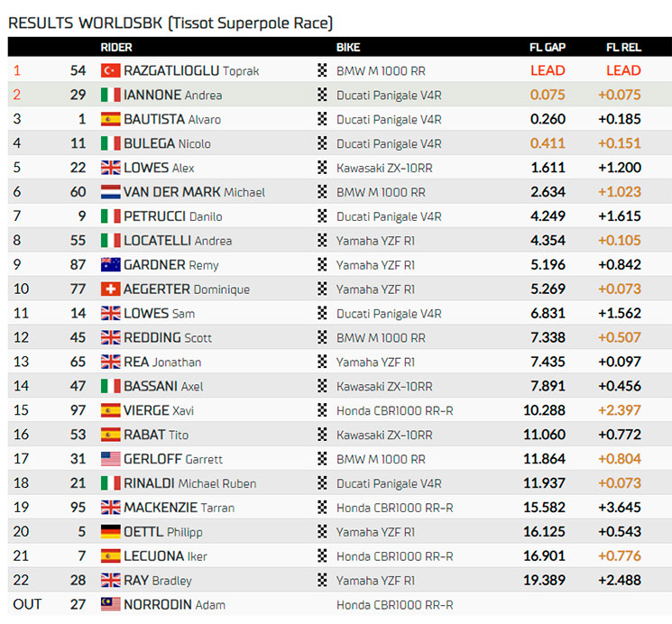Click the German flag next to Oettl

click(110, 532)
